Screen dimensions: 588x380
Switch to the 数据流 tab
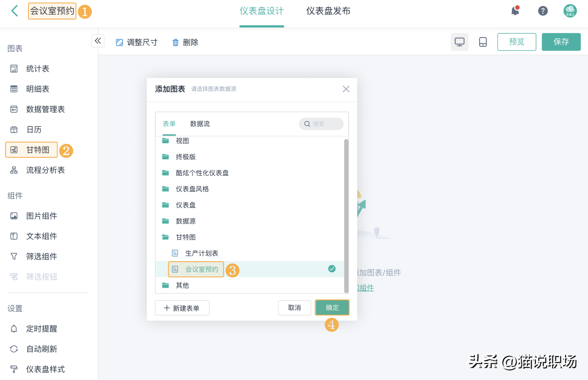coord(200,124)
